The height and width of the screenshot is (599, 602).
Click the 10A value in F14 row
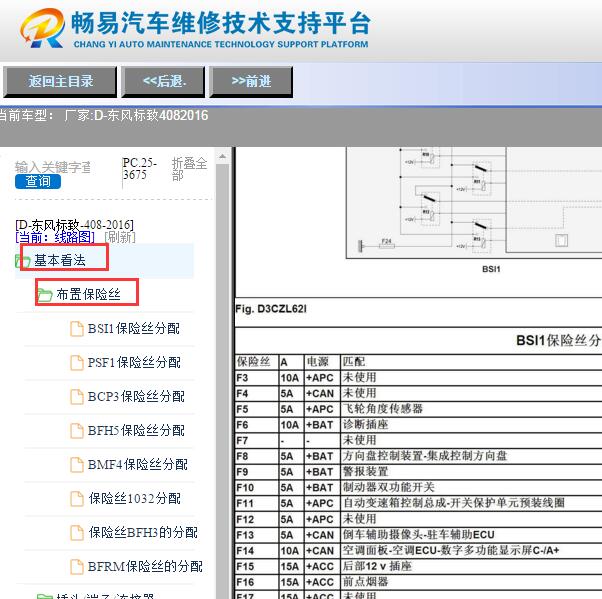pos(289,551)
